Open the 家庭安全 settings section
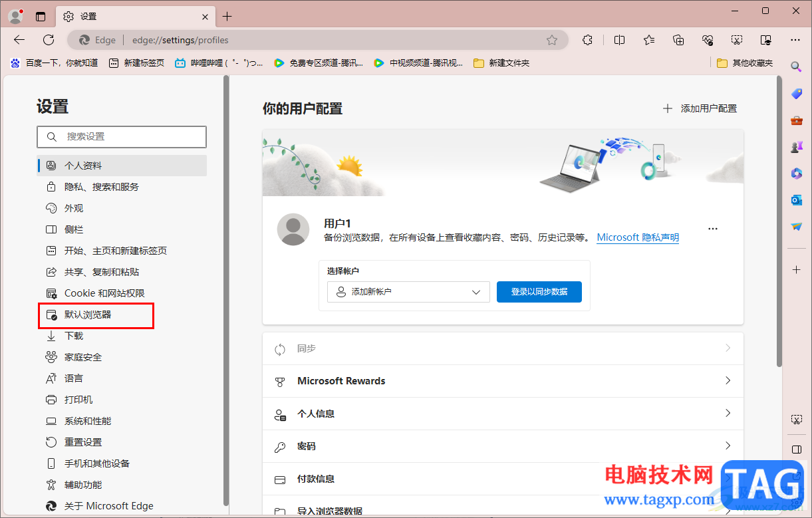 tap(122, 357)
